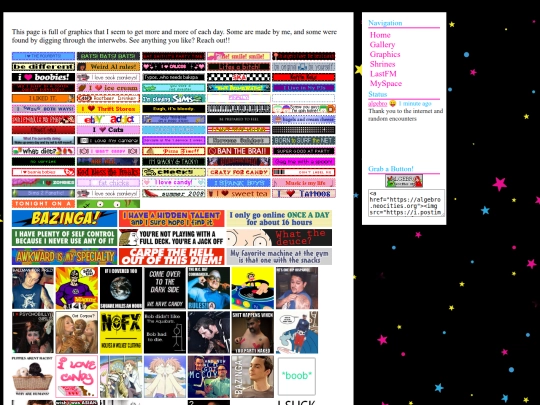Click the blue-suited commander with goggles icon
This screenshot has height=405, width=540.
click(209, 288)
